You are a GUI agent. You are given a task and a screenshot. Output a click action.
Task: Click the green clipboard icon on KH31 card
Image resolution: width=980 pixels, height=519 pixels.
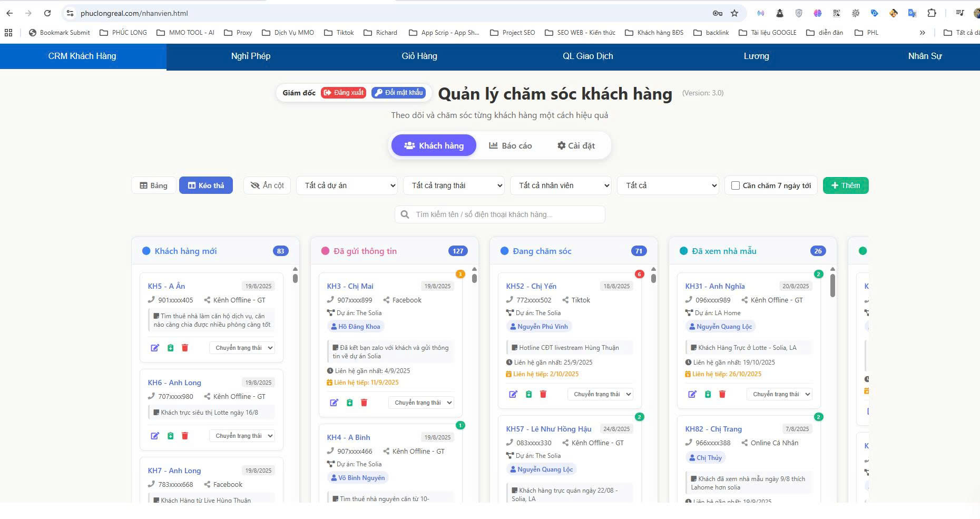708,394
